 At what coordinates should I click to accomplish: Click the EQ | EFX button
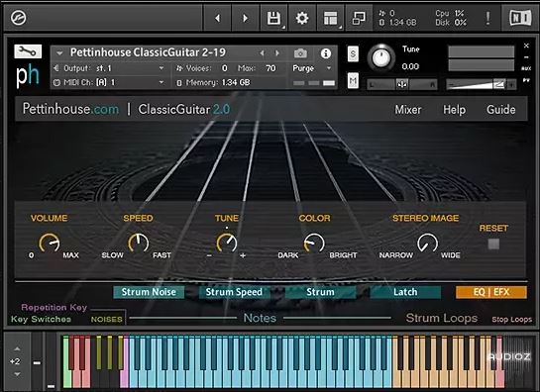[x=491, y=292]
